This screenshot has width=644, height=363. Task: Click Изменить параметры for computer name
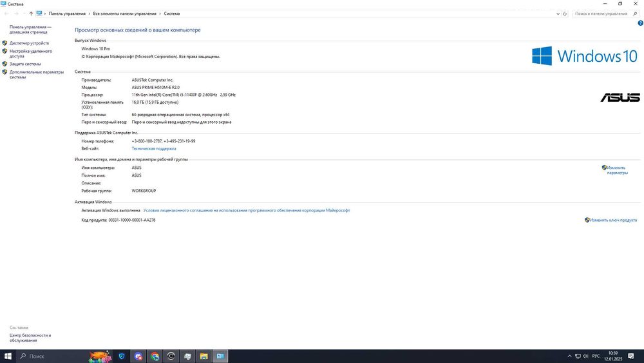pos(617,170)
